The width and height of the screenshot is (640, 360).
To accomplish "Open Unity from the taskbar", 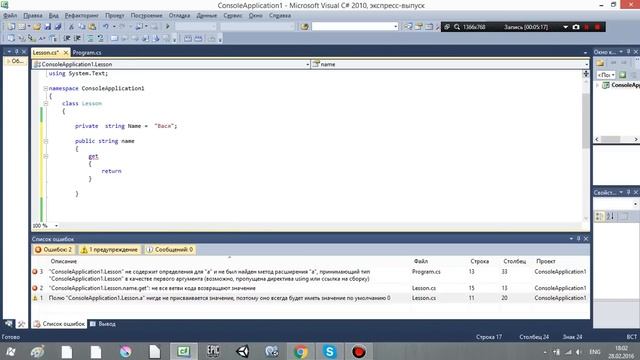I will pyautogui.click(x=242, y=352).
